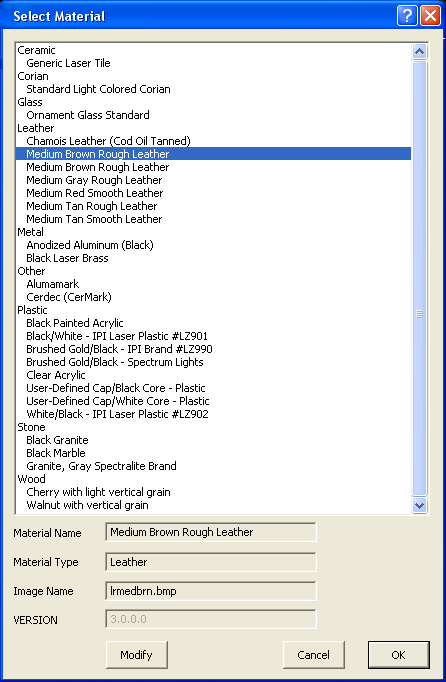Click the scrollbar down arrow
This screenshot has width=446, height=682.
(x=419, y=505)
